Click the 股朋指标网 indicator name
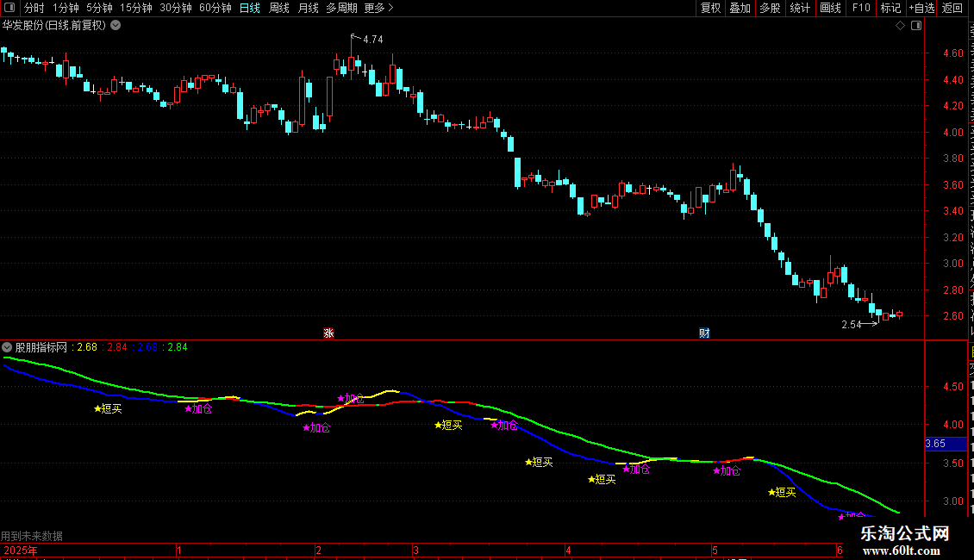This screenshot has width=974, height=560. (x=41, y=347)
